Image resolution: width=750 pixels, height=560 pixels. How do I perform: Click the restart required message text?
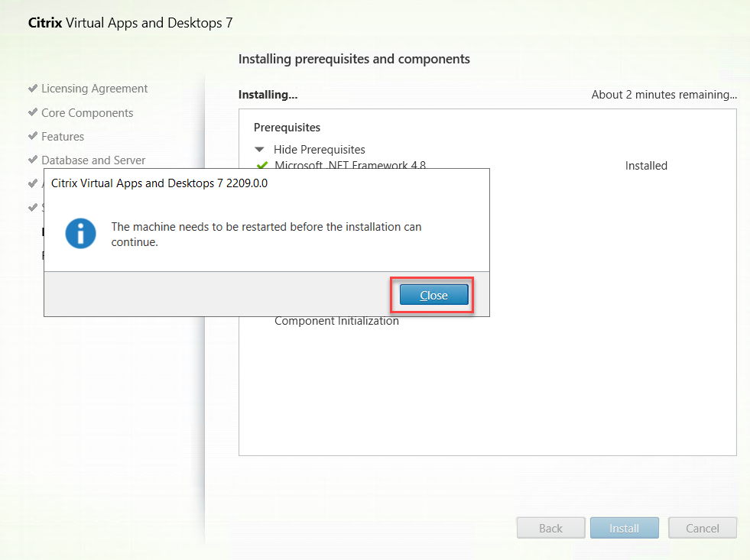266,234
